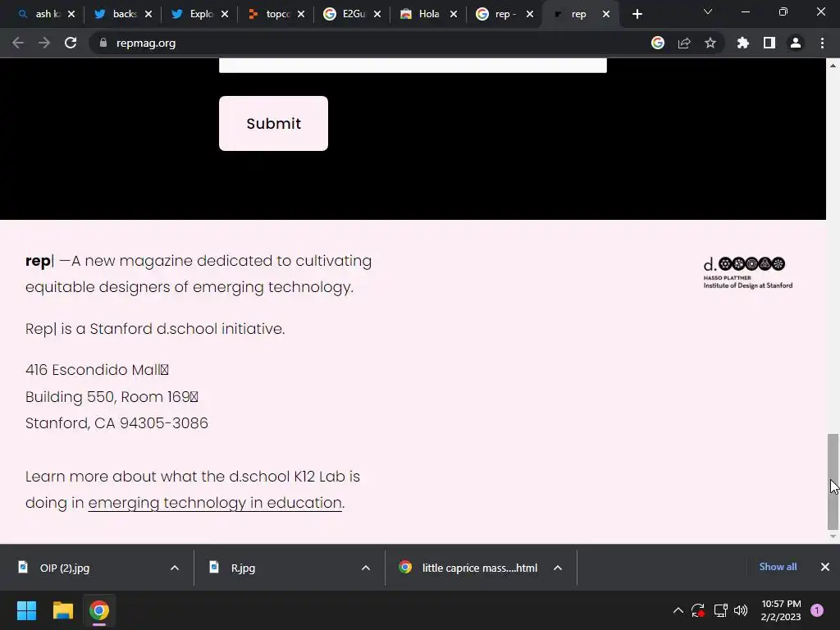Toggle the browser side panel
The height and width of the screenshot is (630, 840).
coord(769,43)
